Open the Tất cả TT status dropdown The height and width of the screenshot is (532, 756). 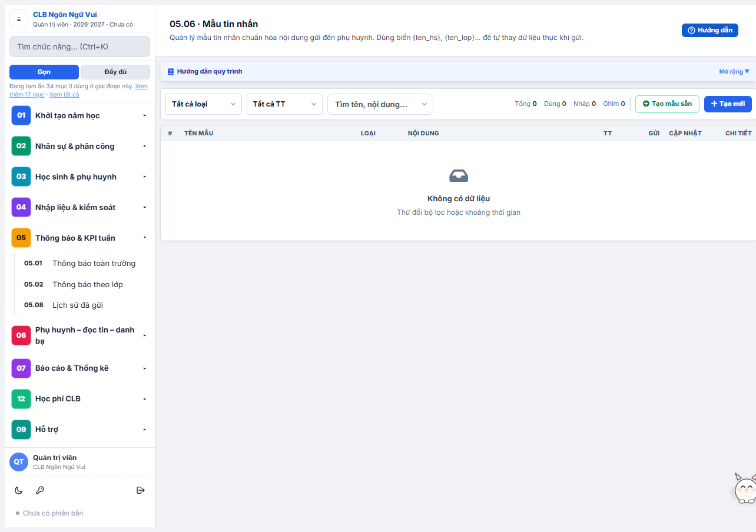284,104
